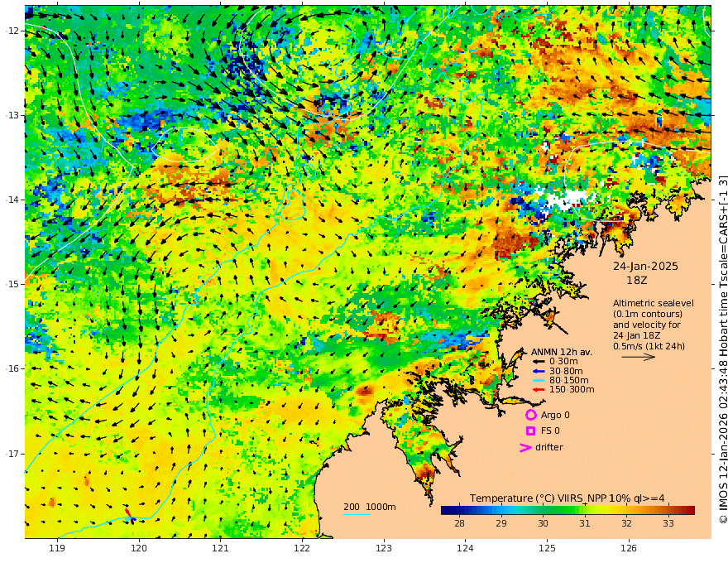Click the '0.5m/s (1kt 24h)' text
Image resolution: width=728 pixels, height=563 pixels.
click(649, 346)
